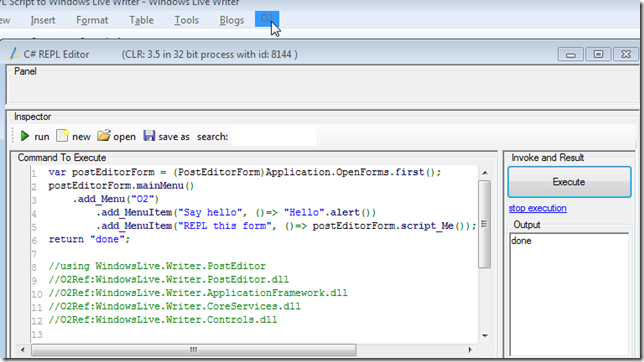644x362 pixels.
Task: Click the "Say hello" menu item code line
Action: [236, 212]
